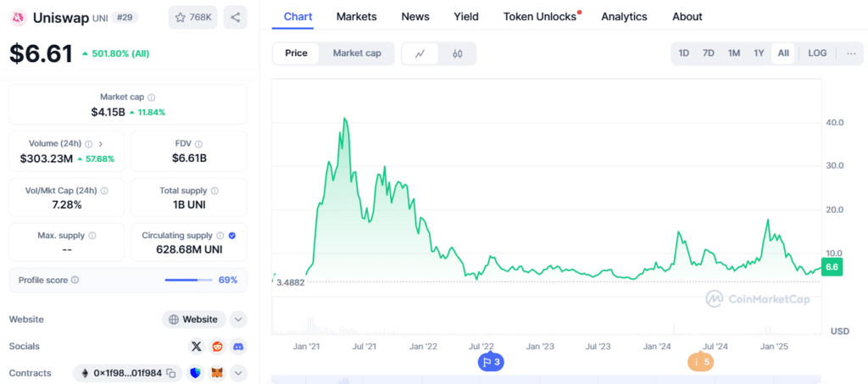Click the $303.23M volume value
Screen dimensions: 868x384
pos(47,159)
